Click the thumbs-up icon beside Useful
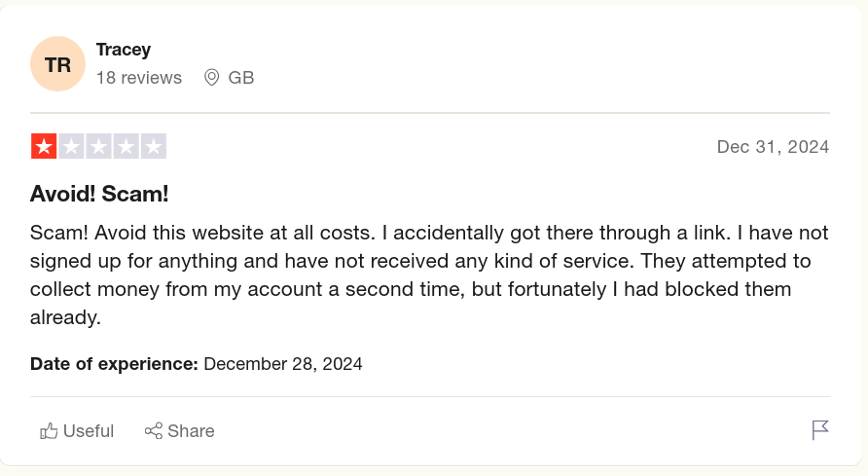This screenshot has height=476, width=868. click(49, 431)
